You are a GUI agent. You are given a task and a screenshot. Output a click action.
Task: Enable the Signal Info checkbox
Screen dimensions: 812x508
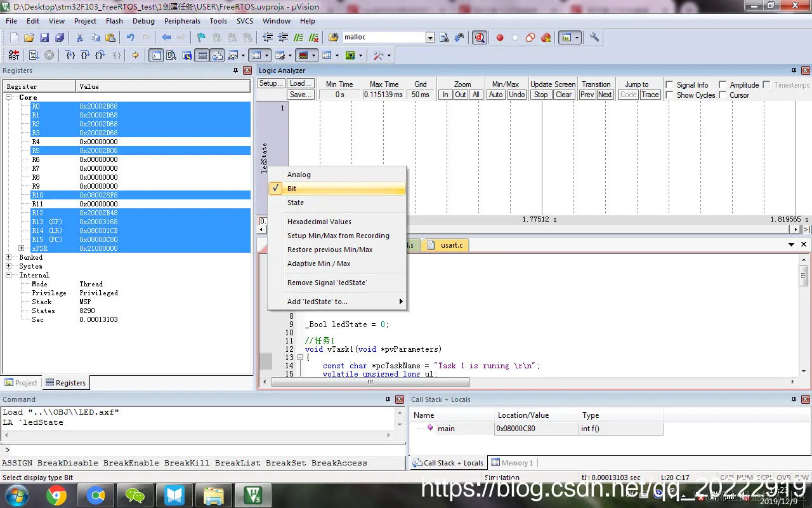669,84
